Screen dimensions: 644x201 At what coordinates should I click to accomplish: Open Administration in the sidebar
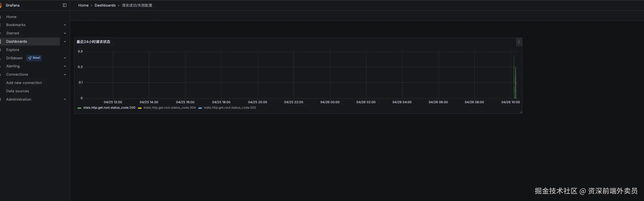pyautogui.click(x=19, y=99)
